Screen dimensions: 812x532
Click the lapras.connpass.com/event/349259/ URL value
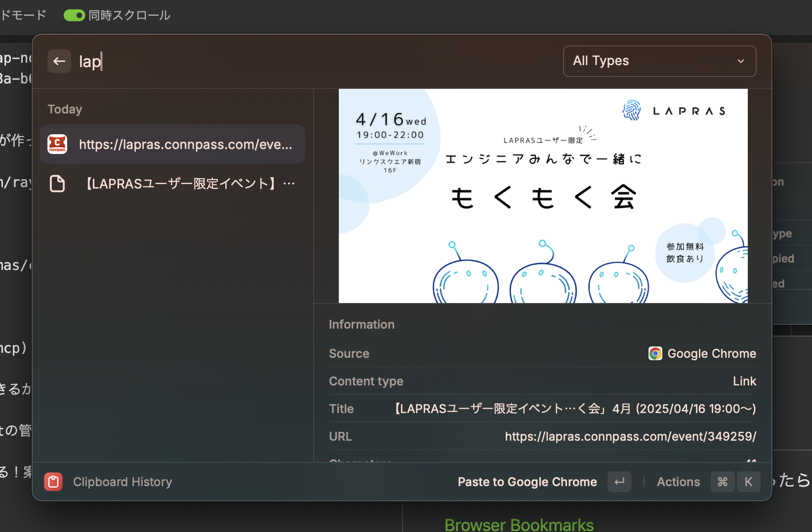pos(630,436)
